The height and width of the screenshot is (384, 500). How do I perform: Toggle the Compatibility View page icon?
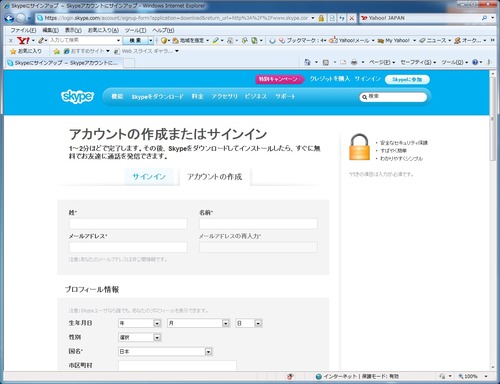click(x=332, y=18)
